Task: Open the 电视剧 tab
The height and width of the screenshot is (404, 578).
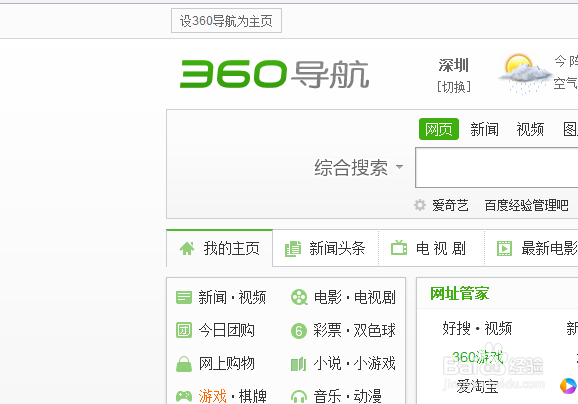Action: point(432,248)
